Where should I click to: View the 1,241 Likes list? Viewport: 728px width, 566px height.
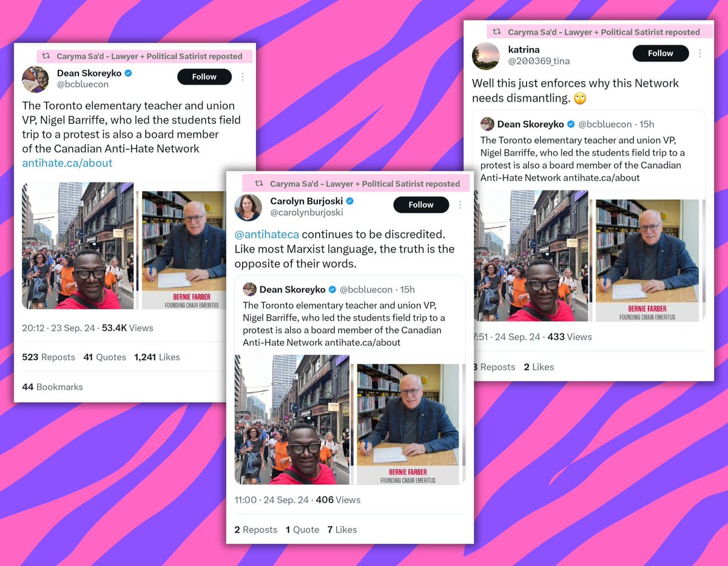[157, 357]
